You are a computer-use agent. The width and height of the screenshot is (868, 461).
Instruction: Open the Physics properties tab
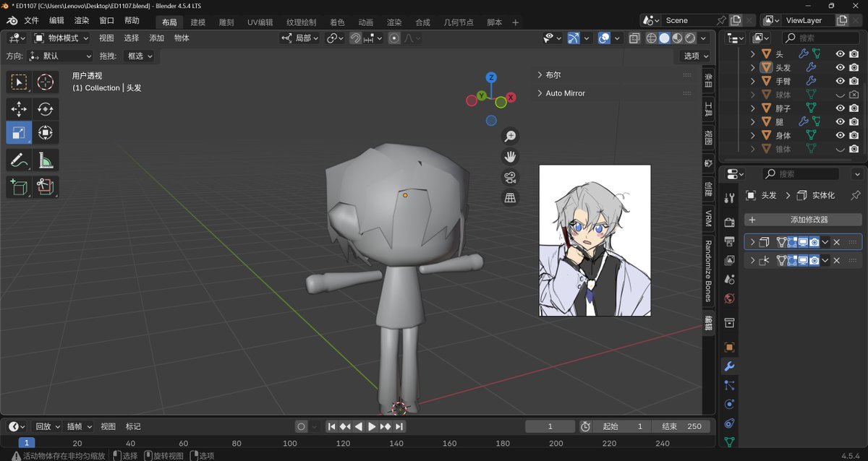click(729, 405)
